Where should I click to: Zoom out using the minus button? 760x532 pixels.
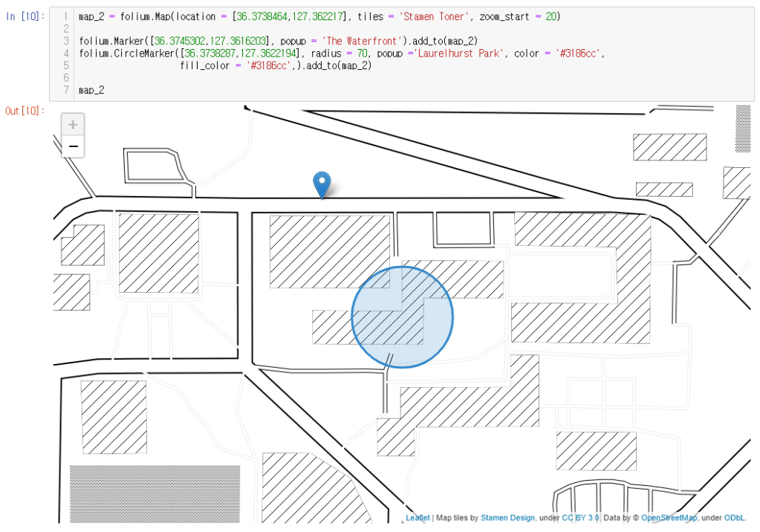73,146
